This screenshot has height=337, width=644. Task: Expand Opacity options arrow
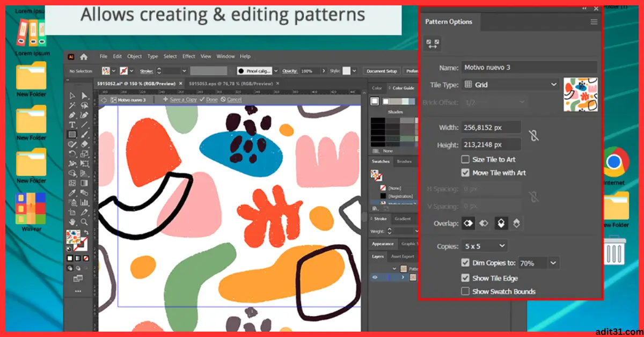(325, 71)
